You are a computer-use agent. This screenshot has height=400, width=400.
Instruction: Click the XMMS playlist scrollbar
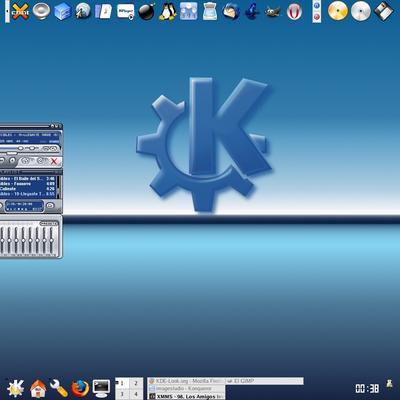pos(58,187)
